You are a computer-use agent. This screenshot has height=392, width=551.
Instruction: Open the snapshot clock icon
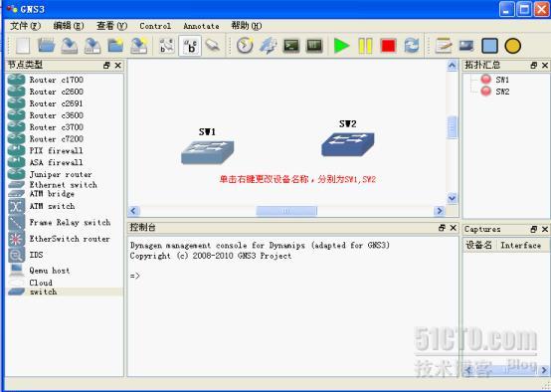[245, 46]
